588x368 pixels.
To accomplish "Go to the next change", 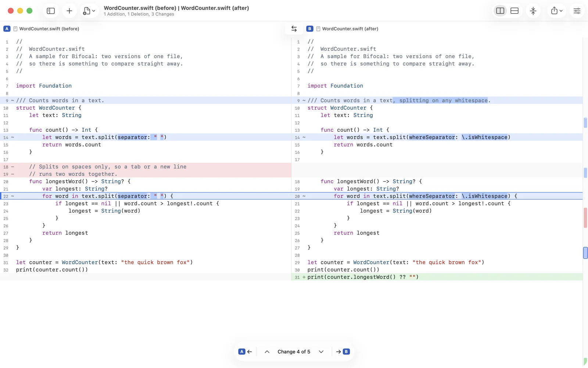I will point(321,352).
